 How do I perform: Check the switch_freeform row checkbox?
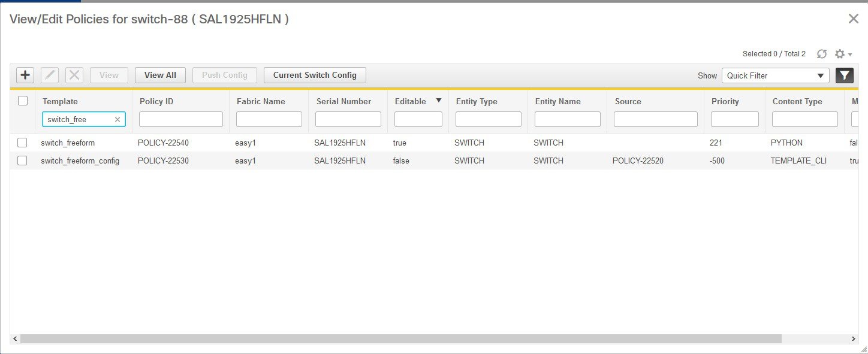(22, 143)
